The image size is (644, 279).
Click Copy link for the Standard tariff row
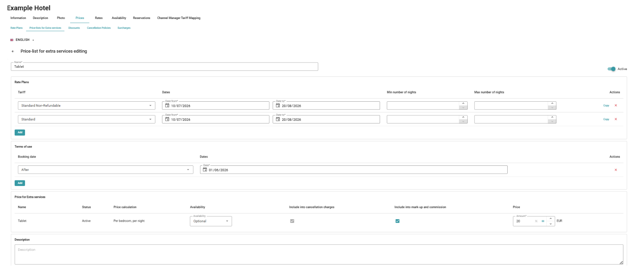(606, 119)
